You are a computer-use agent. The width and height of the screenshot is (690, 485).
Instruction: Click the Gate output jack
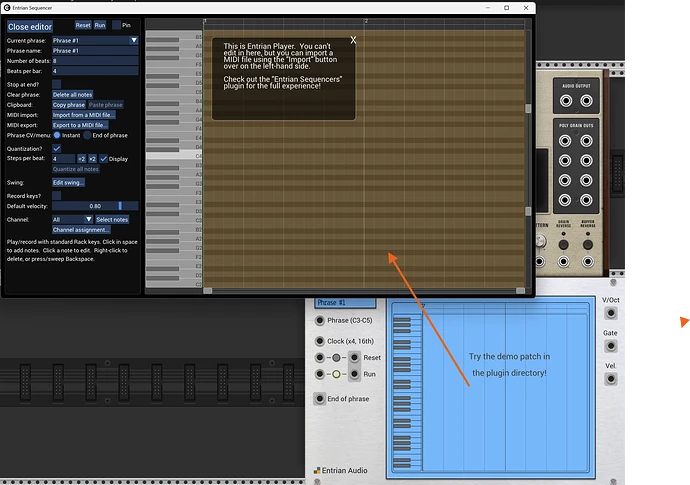(611, 346)
